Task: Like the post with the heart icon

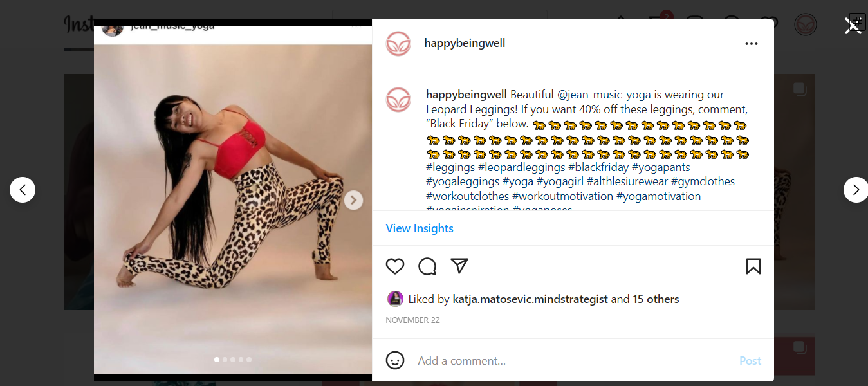Action: 395,266
